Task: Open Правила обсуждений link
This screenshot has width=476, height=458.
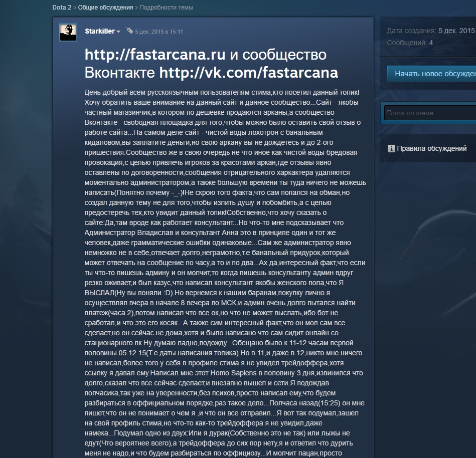Action: coord(432,149)
